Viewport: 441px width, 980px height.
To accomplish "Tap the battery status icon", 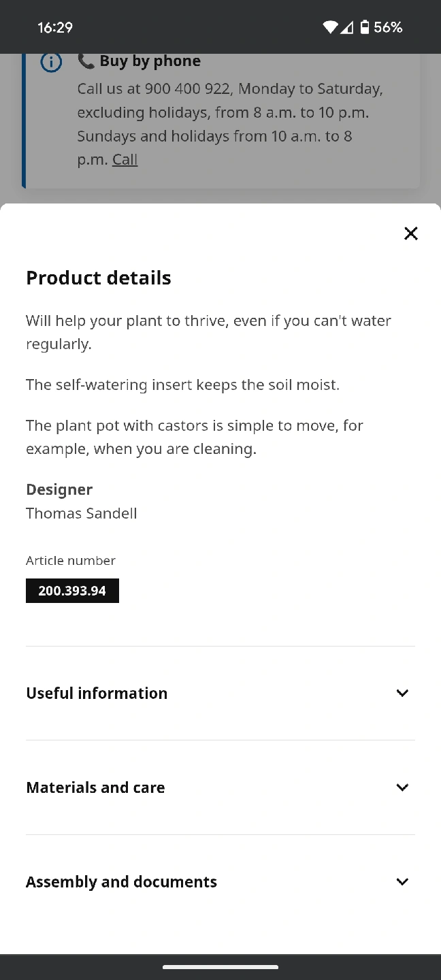I will point(365,27).
